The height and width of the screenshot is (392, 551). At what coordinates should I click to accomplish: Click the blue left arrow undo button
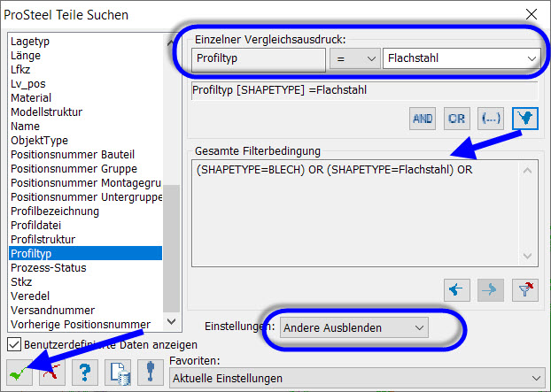(456, 290)
